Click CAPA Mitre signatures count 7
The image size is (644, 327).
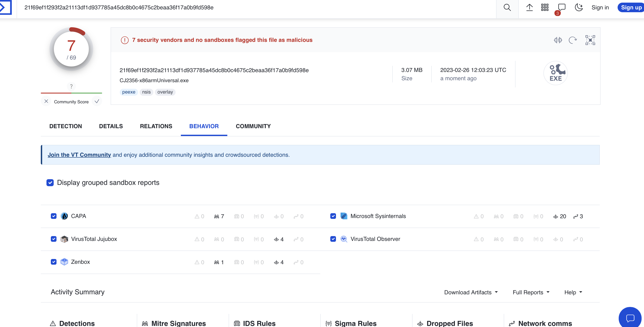click(x=219, y=216)
